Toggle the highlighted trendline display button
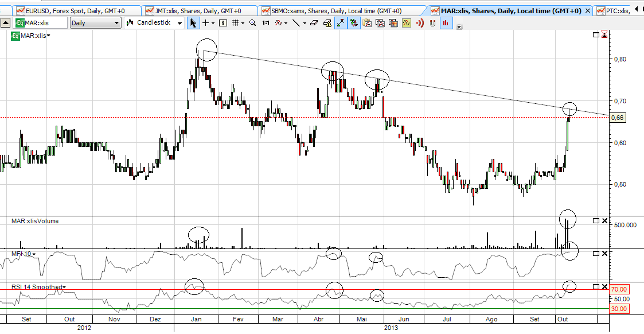The height and width of the screenshot is (334, 644). click(341, 22)
